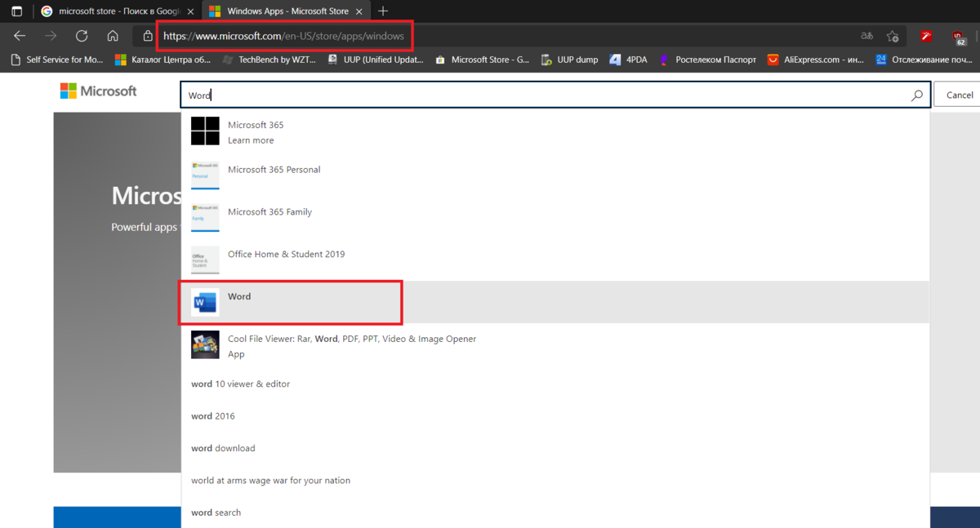Image resolution: width=980 pixels, height=528 pixels.
Task: Submit search with magnifier icon
Action: [x=917, y=95]
